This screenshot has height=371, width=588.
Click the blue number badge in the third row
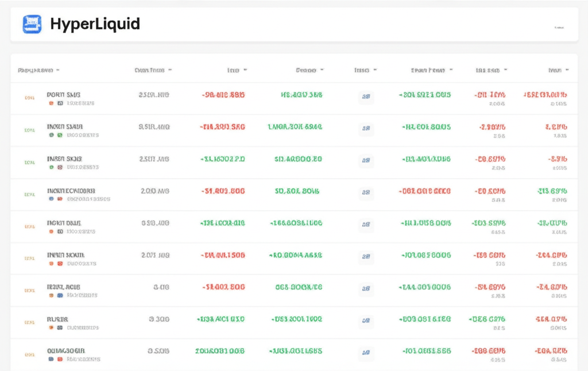pos(366,160)
